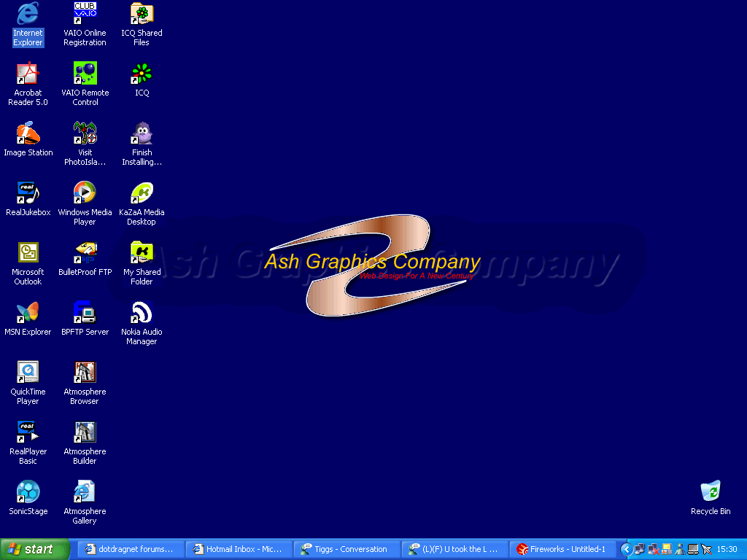The height and width of the screenshot is (560, 747).
Task: Click the RealJukebox shortcut icon
Action: click(x=28, y=193)
